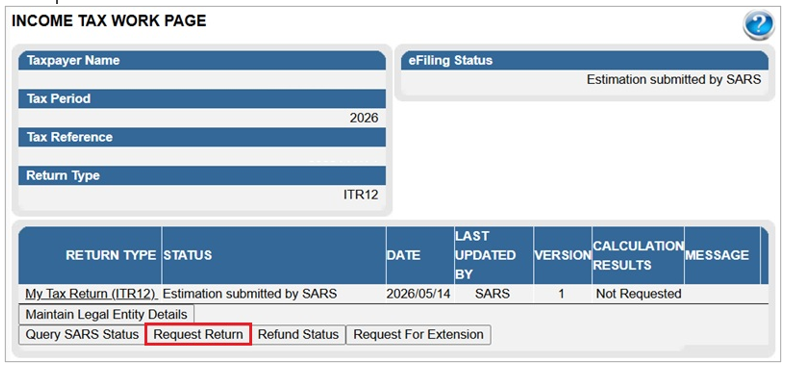Click the CALCULATION RESULTS column header

[x=638, y=255]
